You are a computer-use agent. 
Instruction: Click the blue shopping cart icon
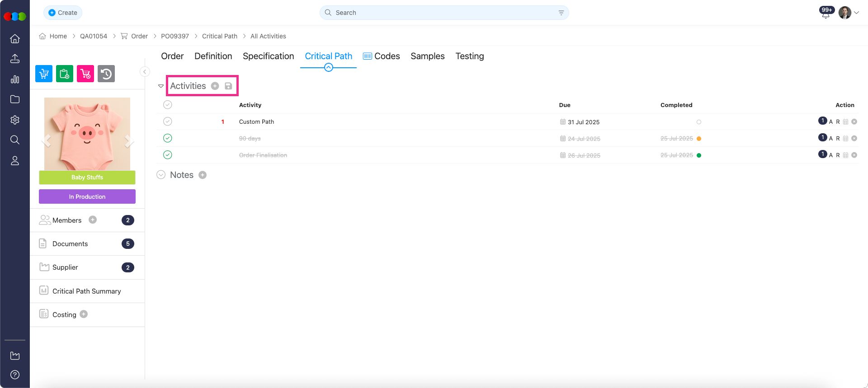point(44,74)
